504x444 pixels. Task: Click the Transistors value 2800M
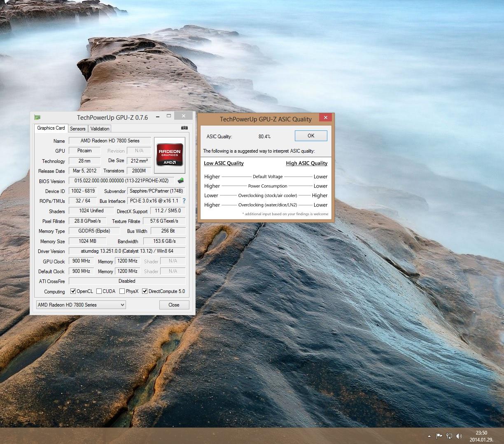(x=139, y=171)
